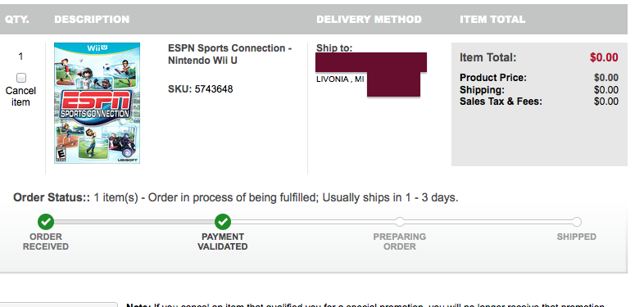Image resolution: width=644 pixels, height=307 pixels.
Task: Click the Delivery Method column header
Action: coord(369,20)
